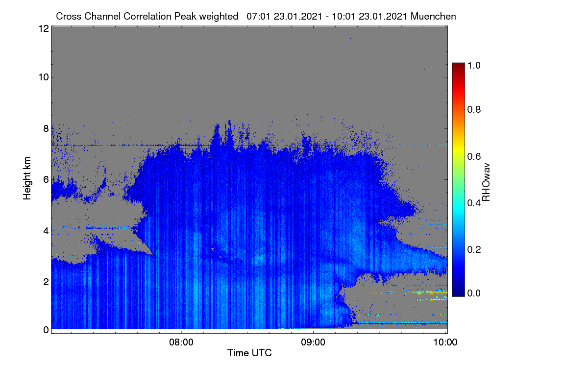Select the Height km axis title
Screen dimensions: 588x392
[x=28, y=178]
